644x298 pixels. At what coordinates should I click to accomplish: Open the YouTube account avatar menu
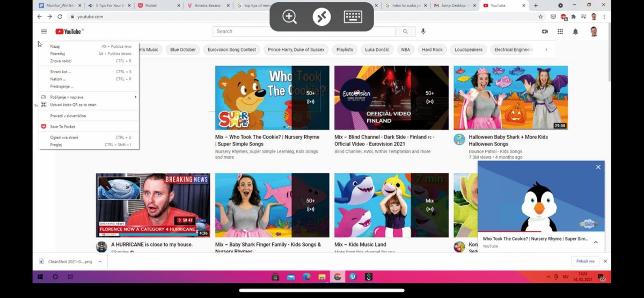pyautogui.click(x=594, y=32)
